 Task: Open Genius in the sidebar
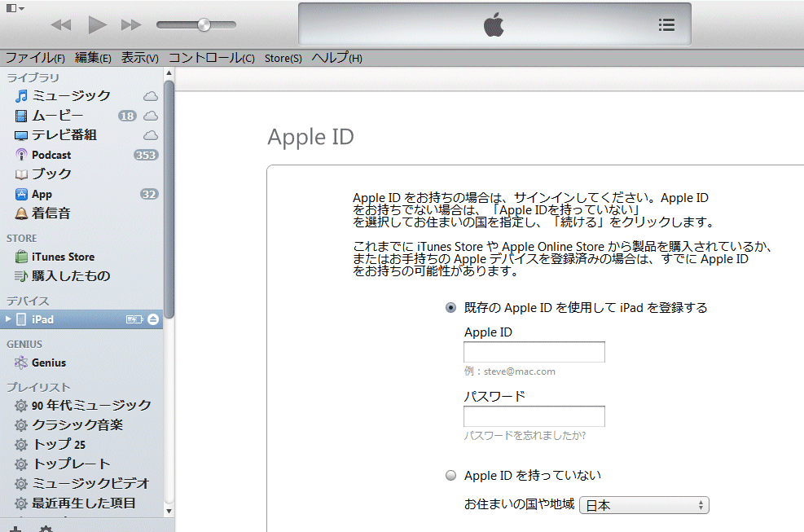pyautogui.click(x=49, y=363)
